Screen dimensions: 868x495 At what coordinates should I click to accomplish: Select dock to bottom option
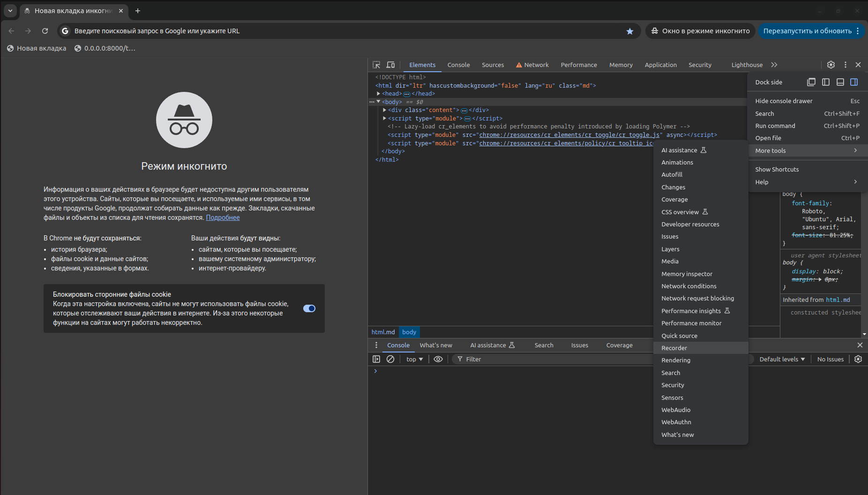pos(840,82)
